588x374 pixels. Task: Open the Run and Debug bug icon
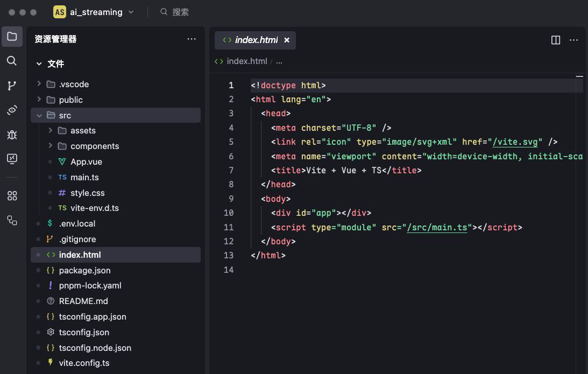click(12, 135)
